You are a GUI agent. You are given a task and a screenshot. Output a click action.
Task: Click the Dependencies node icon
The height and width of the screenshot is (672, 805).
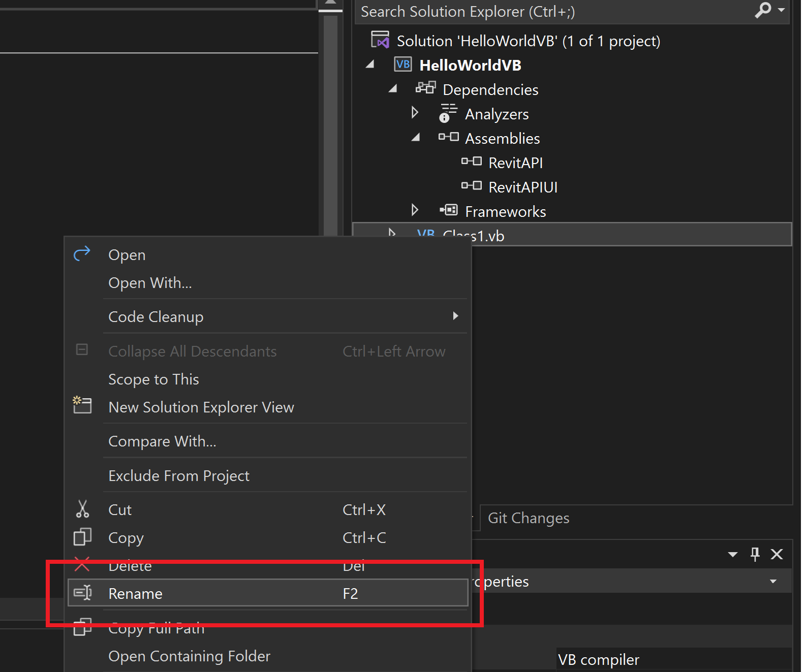pyautogui.click(x=425, y=88)
